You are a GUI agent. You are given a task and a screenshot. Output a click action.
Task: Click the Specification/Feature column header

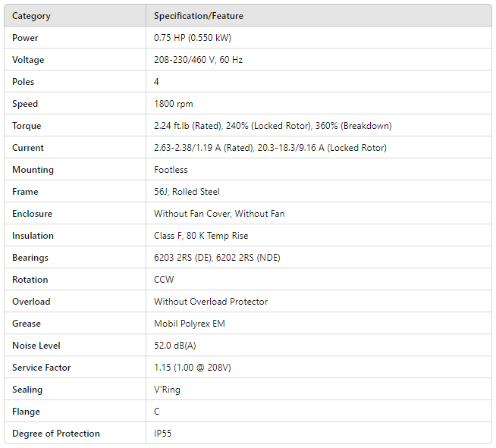[x=199, y=16]
